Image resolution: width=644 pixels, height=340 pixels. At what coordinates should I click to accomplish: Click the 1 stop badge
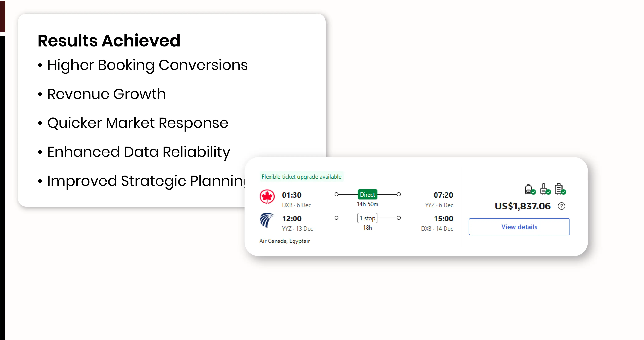[367, 218]
